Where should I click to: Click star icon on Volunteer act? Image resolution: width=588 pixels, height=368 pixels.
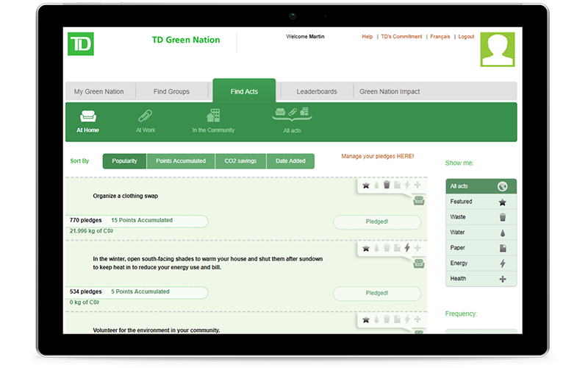[x=366, y=319]
